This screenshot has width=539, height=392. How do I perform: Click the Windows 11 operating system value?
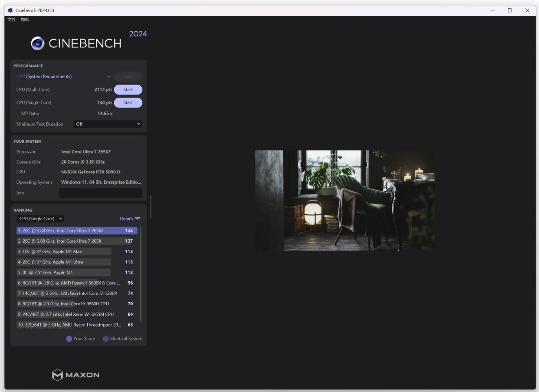point(101,182)
